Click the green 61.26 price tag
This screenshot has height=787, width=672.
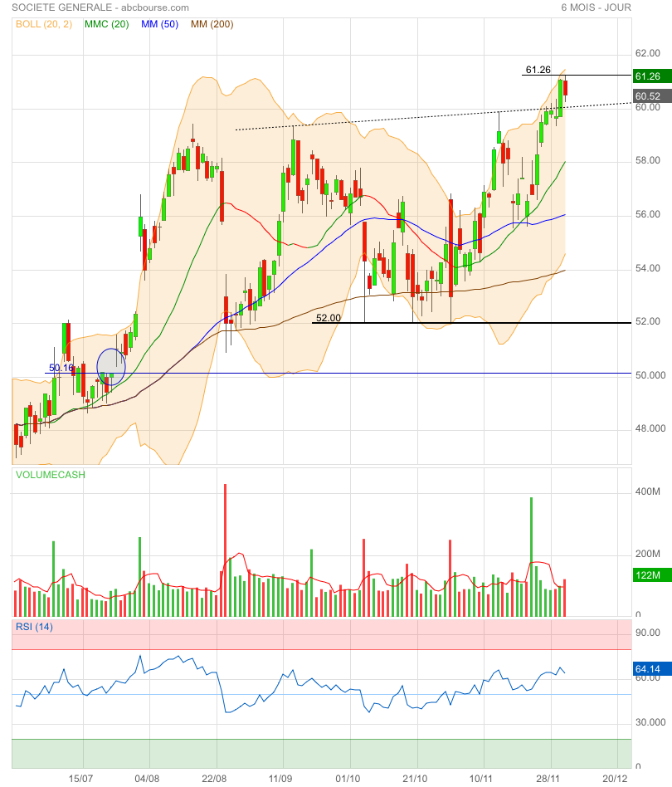(652, 76)
